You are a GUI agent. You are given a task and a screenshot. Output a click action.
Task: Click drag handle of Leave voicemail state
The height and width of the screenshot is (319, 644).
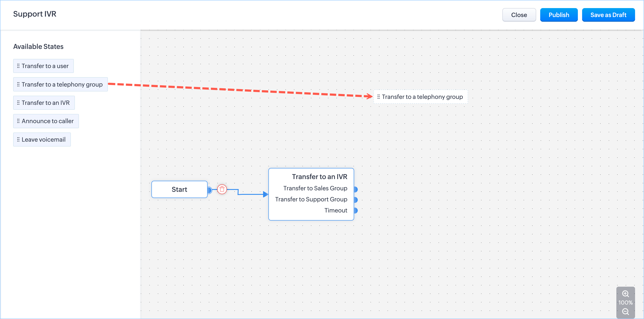[18, 140]
